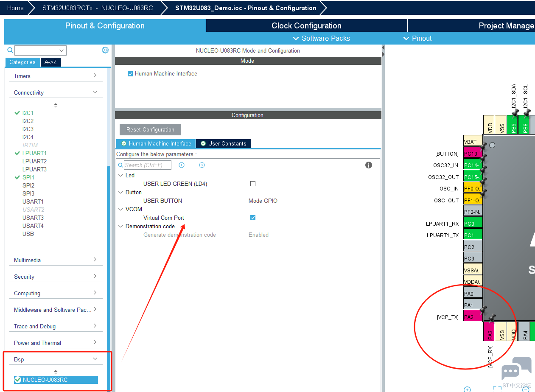Click the search magnifier icon in left panel
This screenshot has height=392, width=535.
[x=11, y=50]
